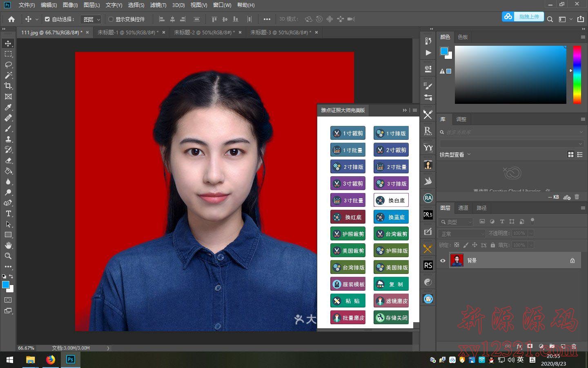
Task: Open the Search icon at top right
Action: [x=550, y=19]
